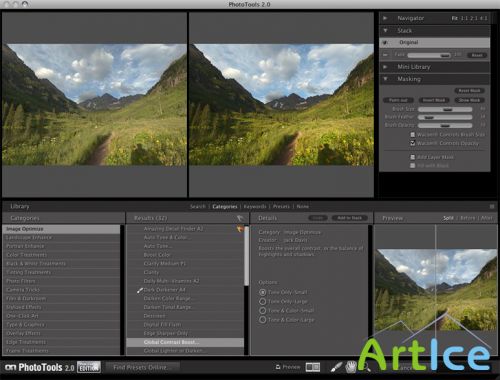The image size is (500, 380).
Task: Select the Portrait Enhance category
Action: (x=61, y=246)
